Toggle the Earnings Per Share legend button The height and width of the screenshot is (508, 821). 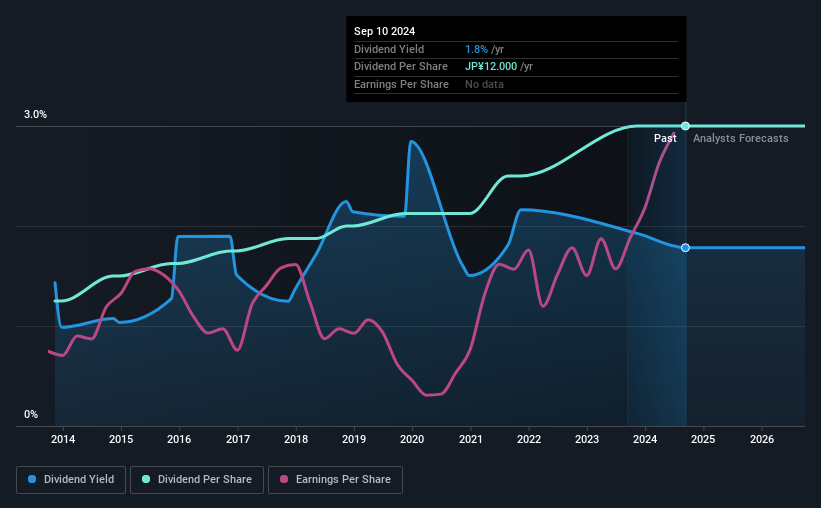pos(335,480)
